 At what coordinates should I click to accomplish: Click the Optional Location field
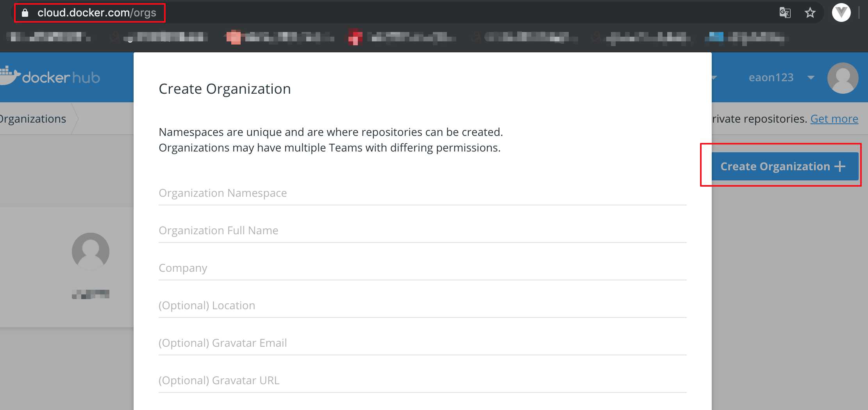pos(422,306)
